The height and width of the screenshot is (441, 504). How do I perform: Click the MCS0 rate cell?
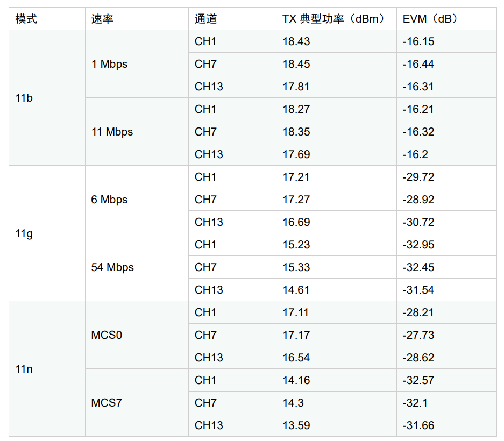(x=137, y=335)
